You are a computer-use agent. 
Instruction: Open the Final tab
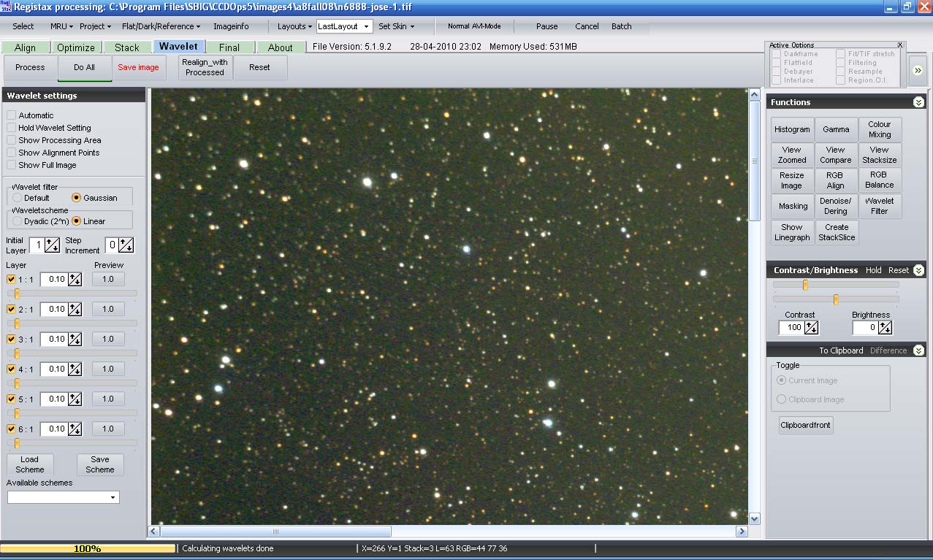[x=229, y=47]
